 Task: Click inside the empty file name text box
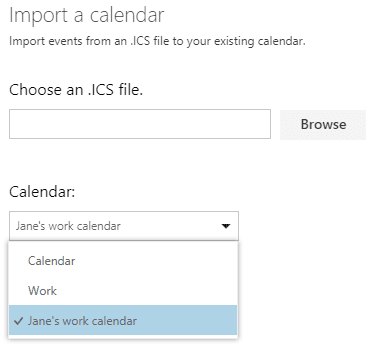coord(140,124)
